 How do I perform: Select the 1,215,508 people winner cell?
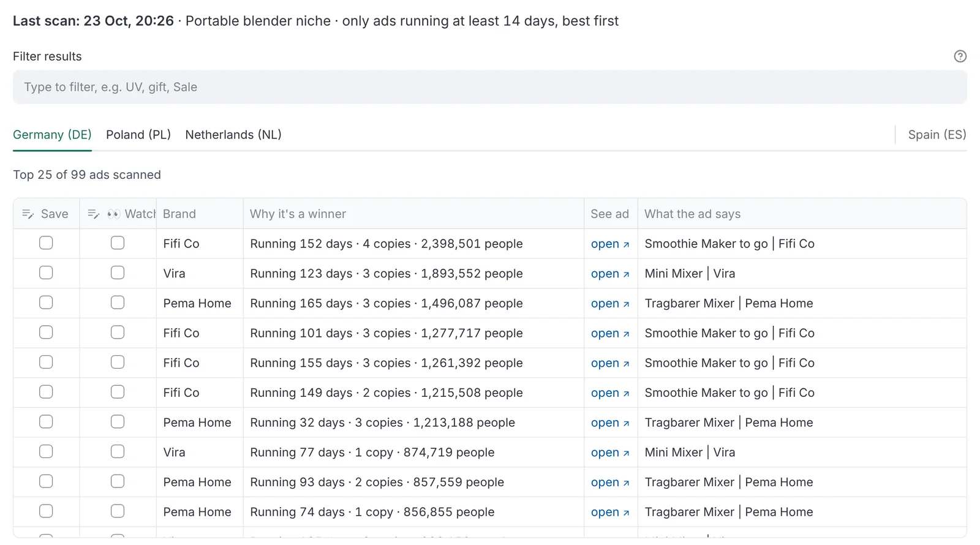pyautogui.click(x=413, y=393)
